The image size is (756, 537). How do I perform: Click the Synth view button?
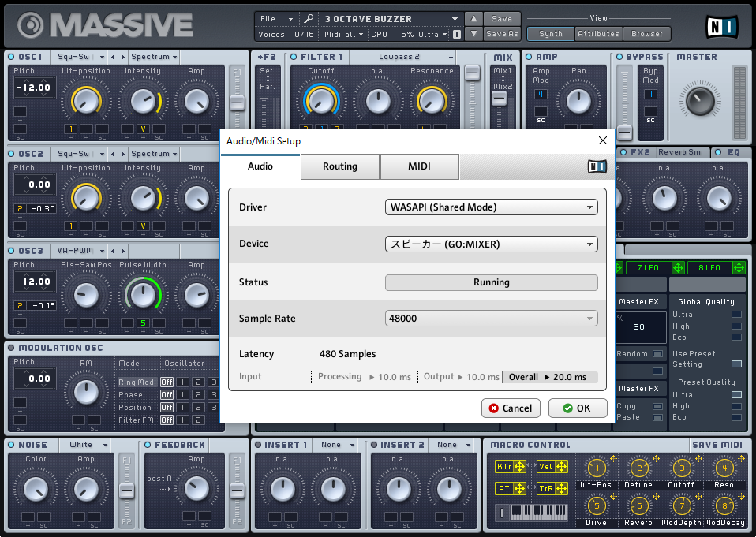click(x=551, y=34)
